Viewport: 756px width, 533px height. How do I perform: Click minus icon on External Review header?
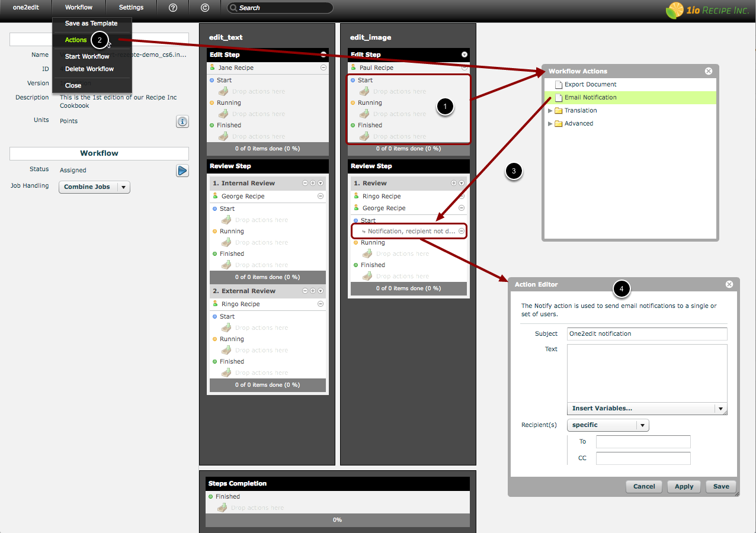point(305,291)
